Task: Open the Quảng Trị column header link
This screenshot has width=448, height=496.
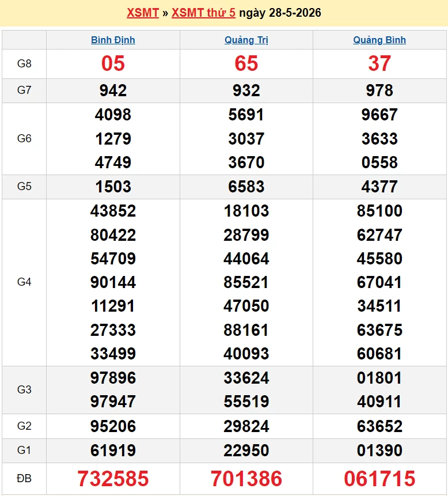Action: point(246,40)
